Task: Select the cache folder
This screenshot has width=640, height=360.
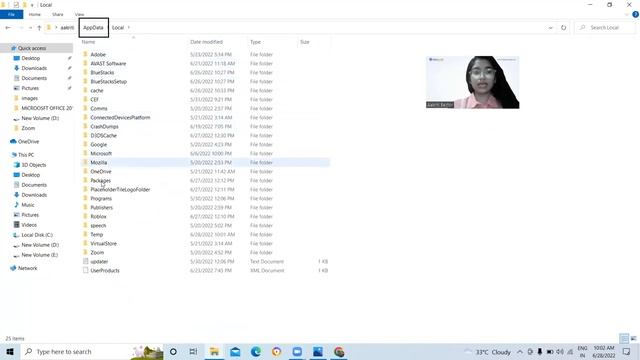Action: click(97, 91)
